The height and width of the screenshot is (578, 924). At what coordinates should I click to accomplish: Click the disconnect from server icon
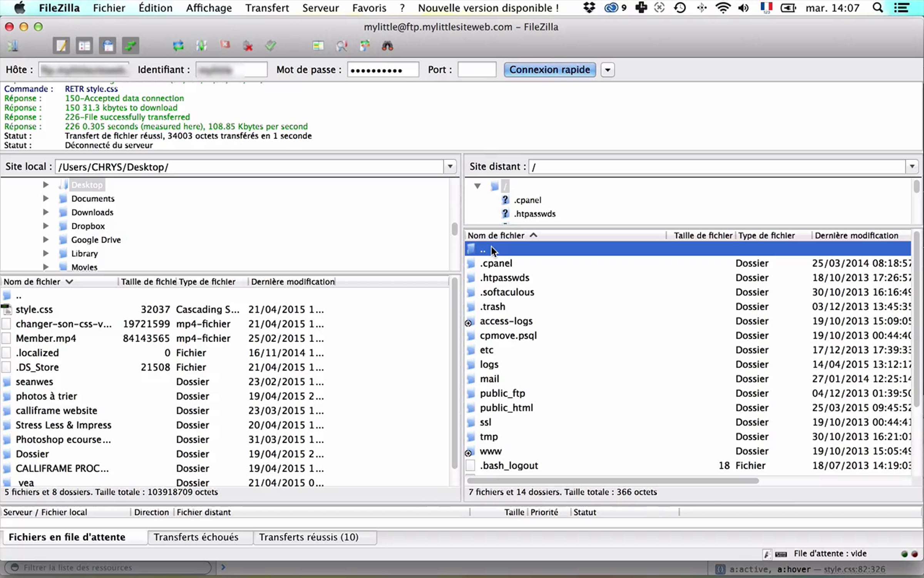[x=248, y=46]
